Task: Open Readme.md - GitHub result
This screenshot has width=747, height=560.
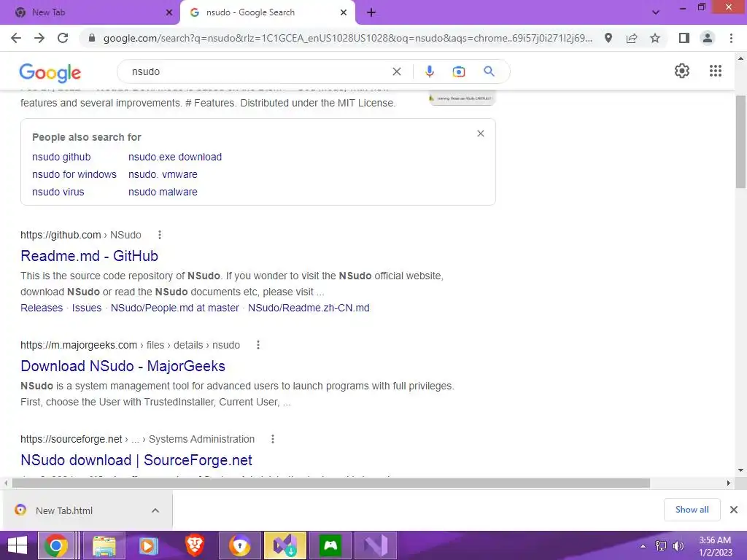Action: pos(89,256)
